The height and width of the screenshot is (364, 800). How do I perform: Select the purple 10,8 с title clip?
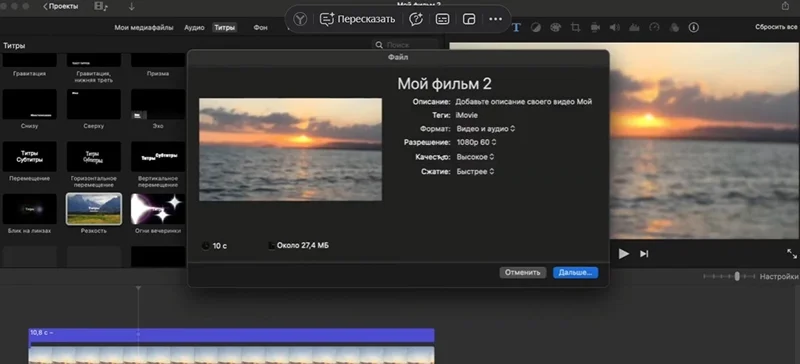coord(232,335)
